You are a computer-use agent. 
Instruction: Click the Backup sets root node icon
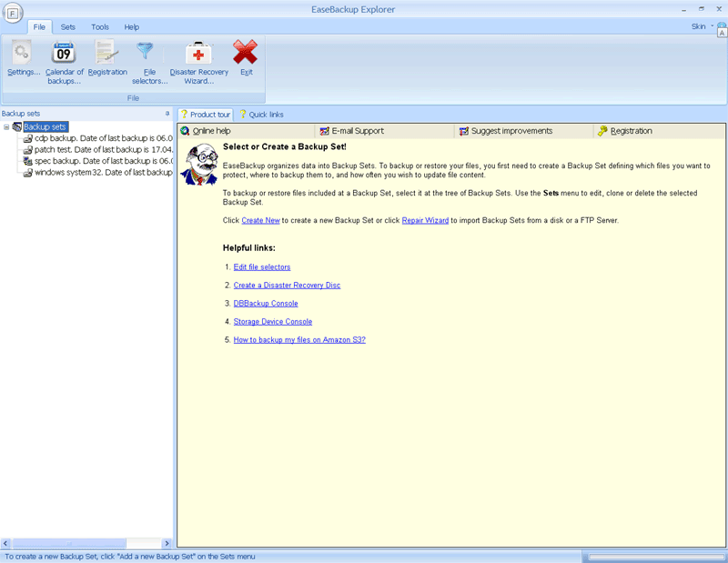[17, 126]
